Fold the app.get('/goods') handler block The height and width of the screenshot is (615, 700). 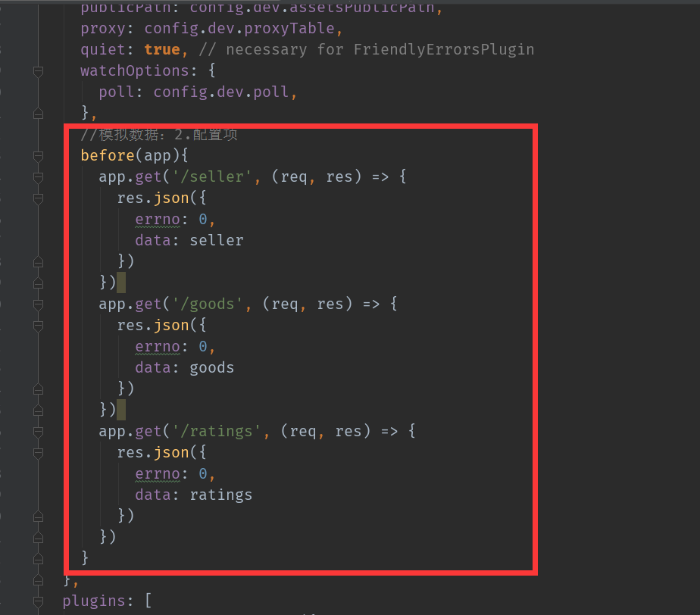(x=39, y=304)
